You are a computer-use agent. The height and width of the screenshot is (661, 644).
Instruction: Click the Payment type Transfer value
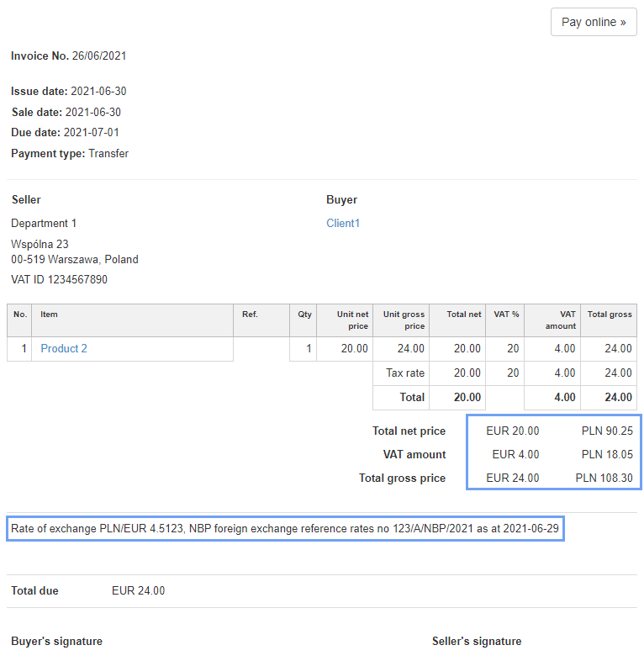(108, 153)
